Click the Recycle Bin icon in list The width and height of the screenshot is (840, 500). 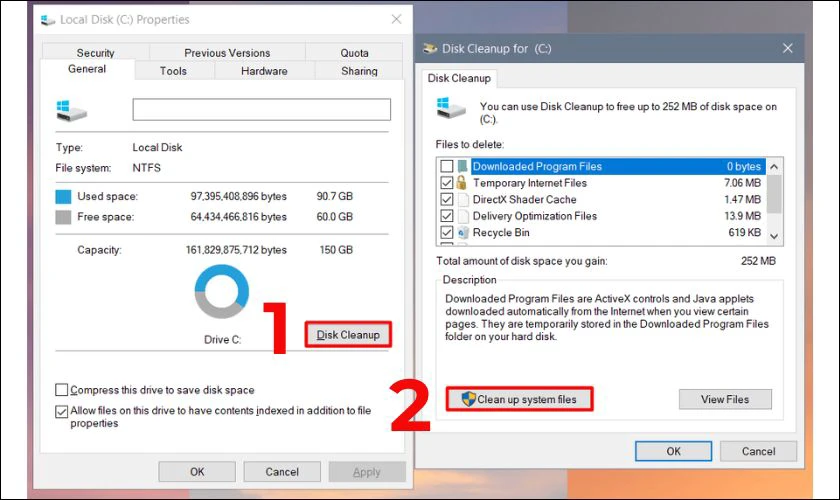point(463,233)
